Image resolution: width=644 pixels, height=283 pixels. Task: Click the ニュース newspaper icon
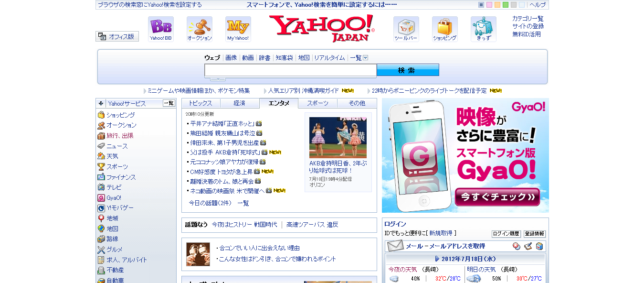point(101,146)
